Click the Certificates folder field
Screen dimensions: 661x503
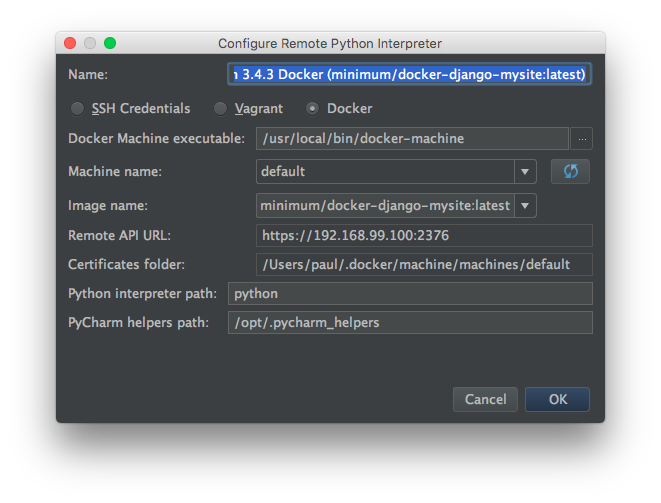point(424,264)
